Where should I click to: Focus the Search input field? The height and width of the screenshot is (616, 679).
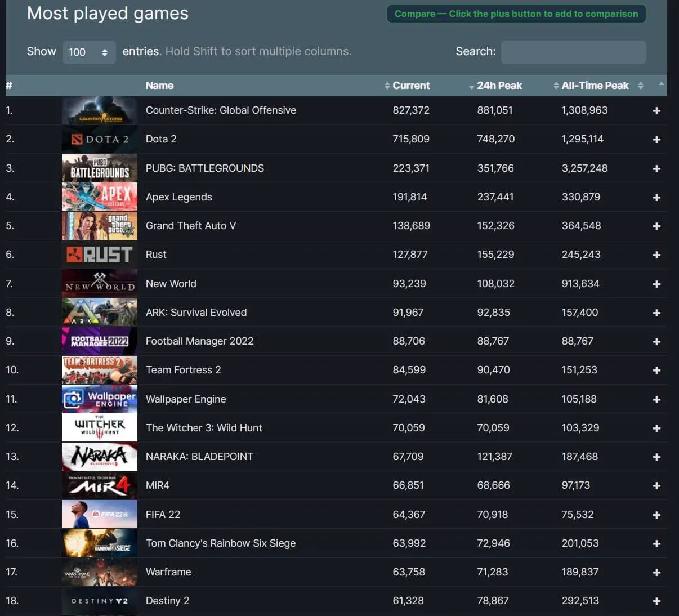coord(573,52)
